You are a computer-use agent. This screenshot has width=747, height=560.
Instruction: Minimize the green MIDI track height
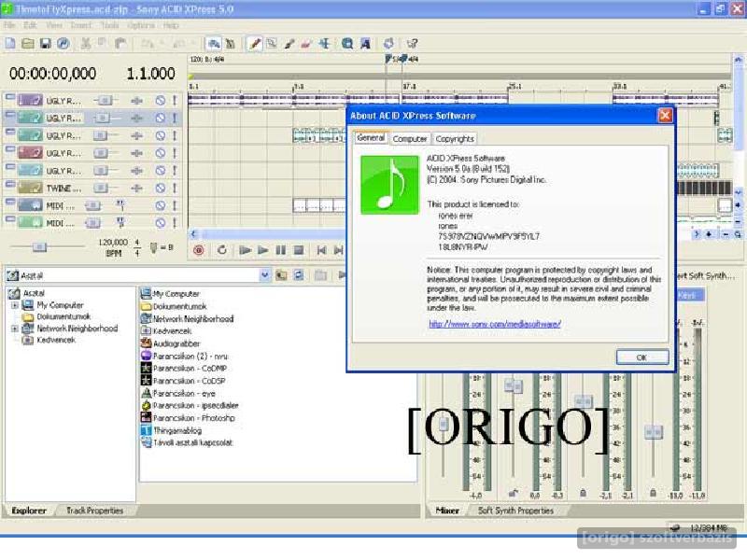click(10, 219)
